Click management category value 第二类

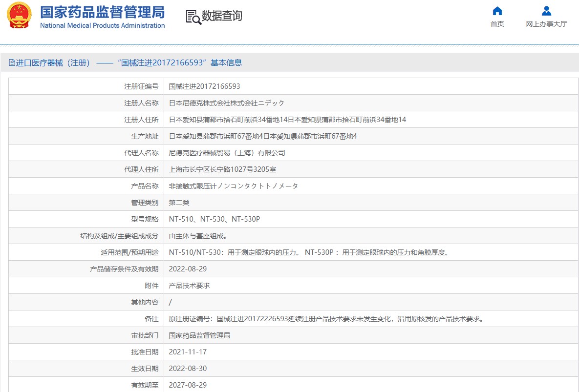179,203
